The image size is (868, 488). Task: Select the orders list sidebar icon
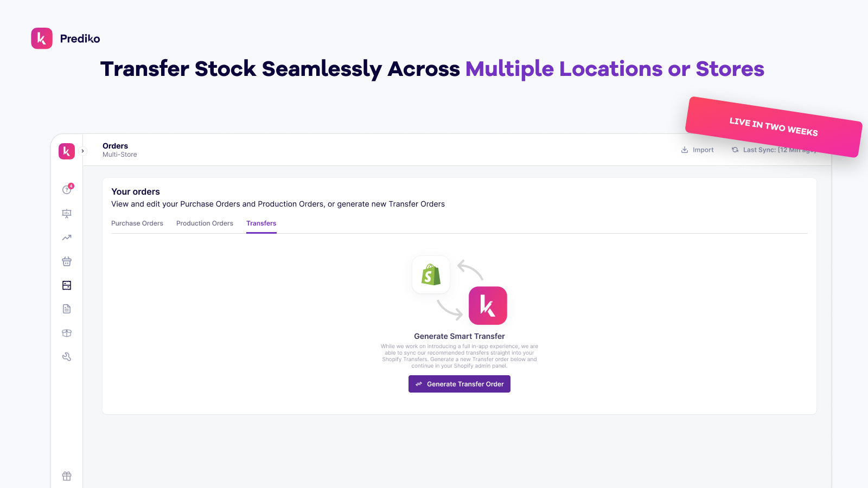(x=67, y=285)
